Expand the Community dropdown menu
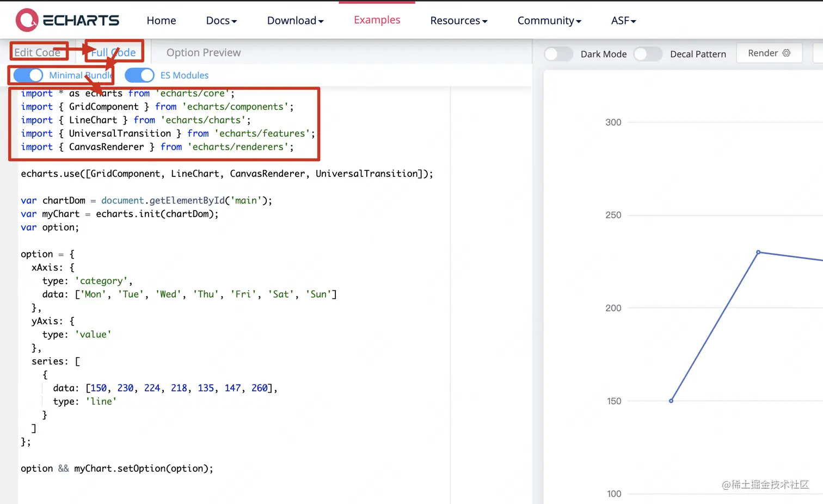Image resolution: width=823 pixels, height=504 pixels. (549, 21)
